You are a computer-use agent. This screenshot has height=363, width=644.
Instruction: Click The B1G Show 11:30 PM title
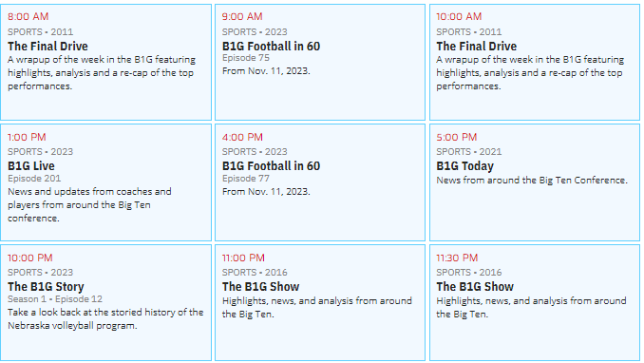pyautogui.click(x=475, y=287)
